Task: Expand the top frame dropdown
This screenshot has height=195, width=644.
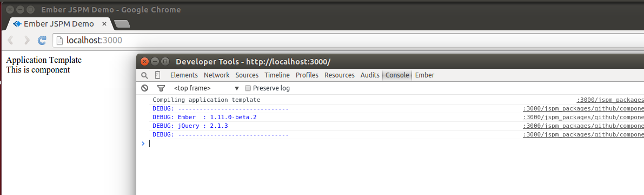Action: pyautogui.click(x=207, y=88)
